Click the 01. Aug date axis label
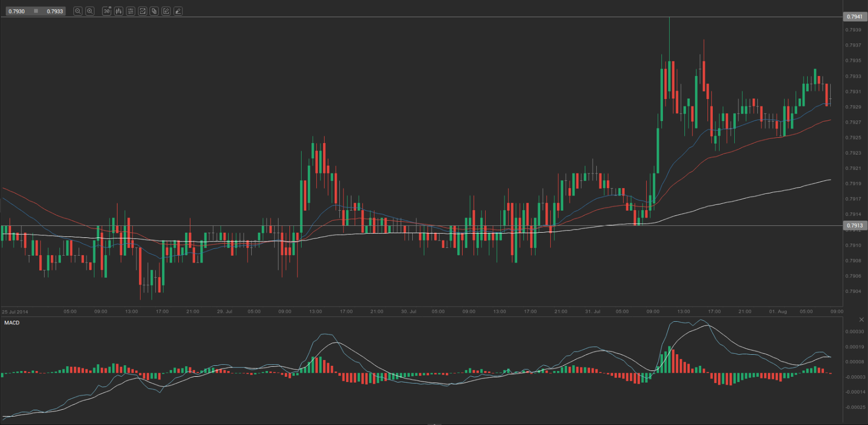 778,312
